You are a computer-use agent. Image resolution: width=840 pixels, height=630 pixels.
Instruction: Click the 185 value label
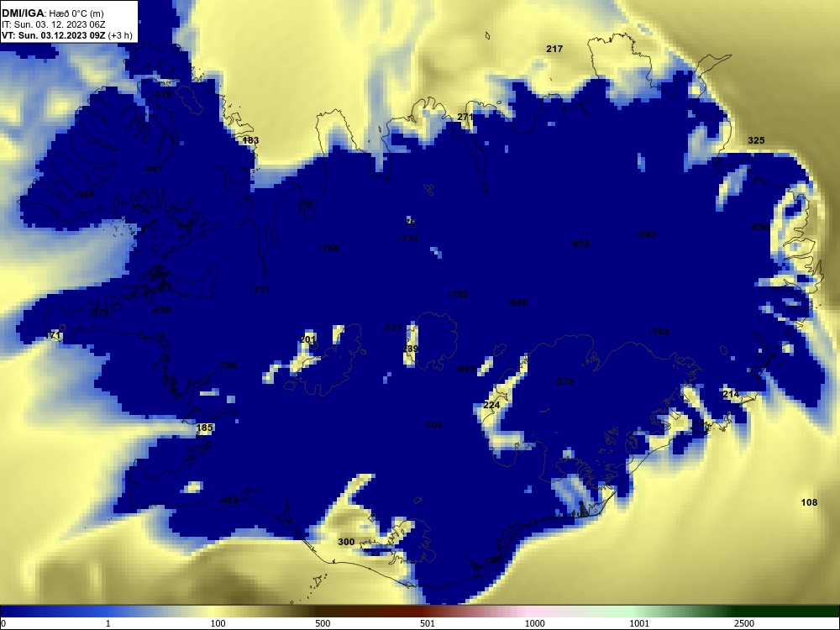(x=205, y=428)
